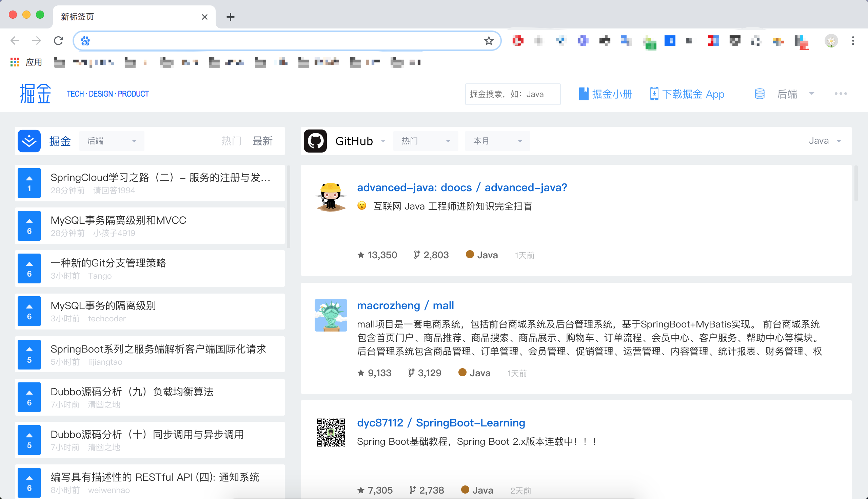Image resolution: width=868 pixels, height=499 pixels.
Task: Click the 掘金小册 booklet icon
Action: pos(584,94)
